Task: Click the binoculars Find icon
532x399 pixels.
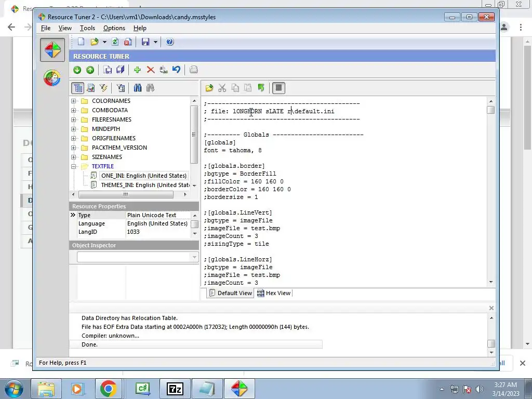Action: [x=137, y=88]
